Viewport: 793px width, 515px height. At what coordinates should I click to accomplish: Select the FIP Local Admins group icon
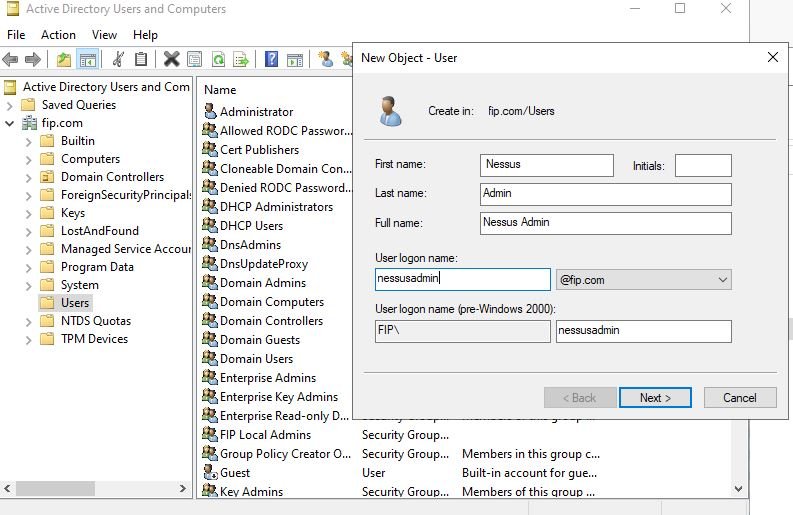tap(209, 434)
